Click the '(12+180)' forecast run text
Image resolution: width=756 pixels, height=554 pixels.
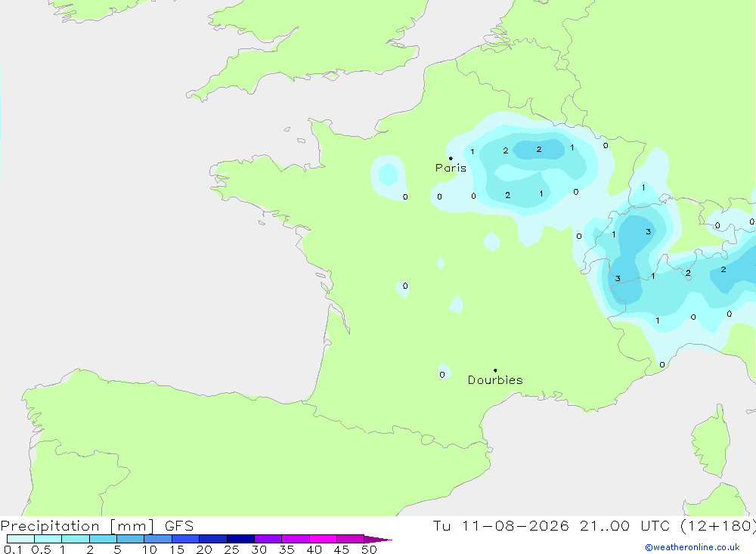(718, 526)
